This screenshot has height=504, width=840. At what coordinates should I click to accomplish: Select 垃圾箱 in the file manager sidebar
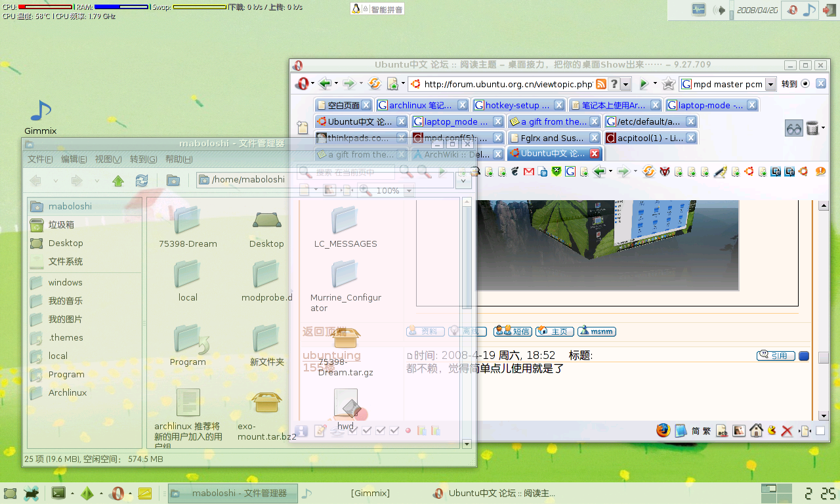coord(84,224)
